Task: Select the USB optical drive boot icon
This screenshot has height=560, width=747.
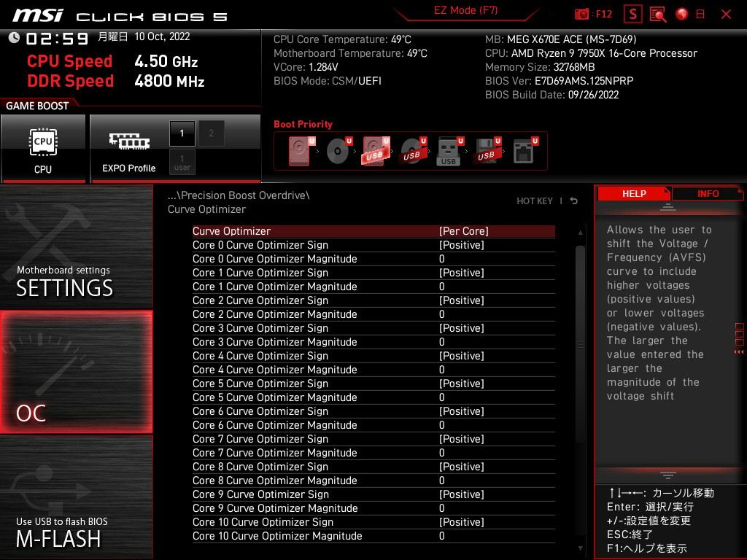Action: (x=413, y=151)
